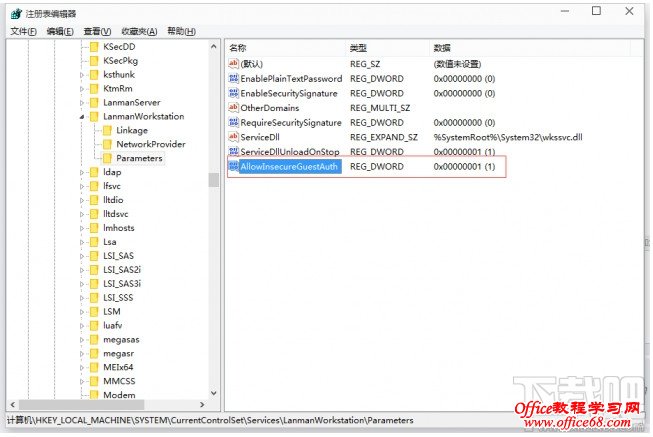Click the Parameters folder icon
Viewport: 653px width, 437px height.
click(107, 158)
